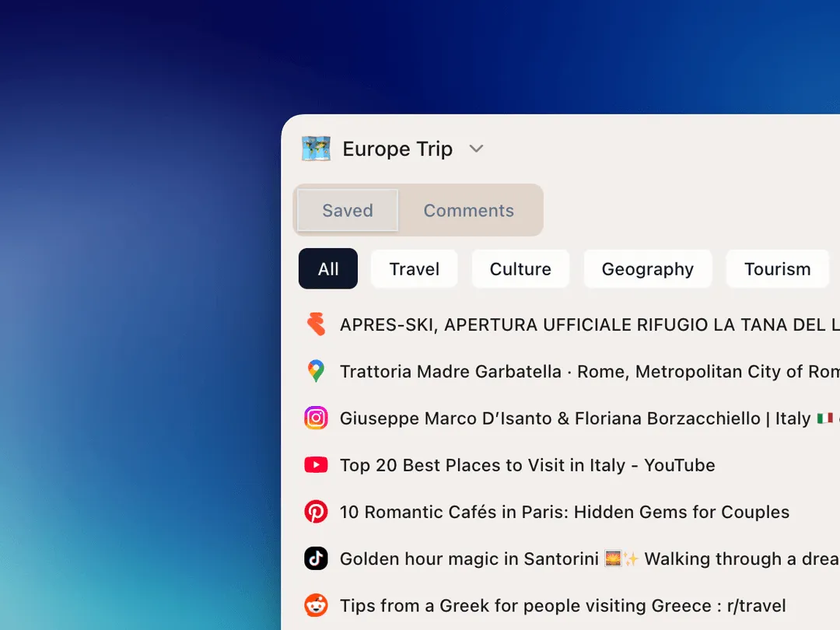Open the Europe Trip dropdown chevron

point(477,149)
